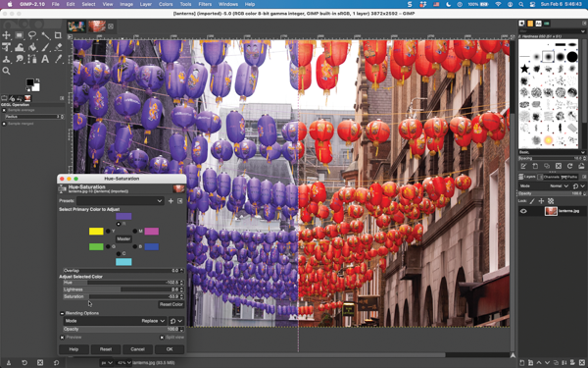
Task: Open the Apple menu
Action: 10,4
